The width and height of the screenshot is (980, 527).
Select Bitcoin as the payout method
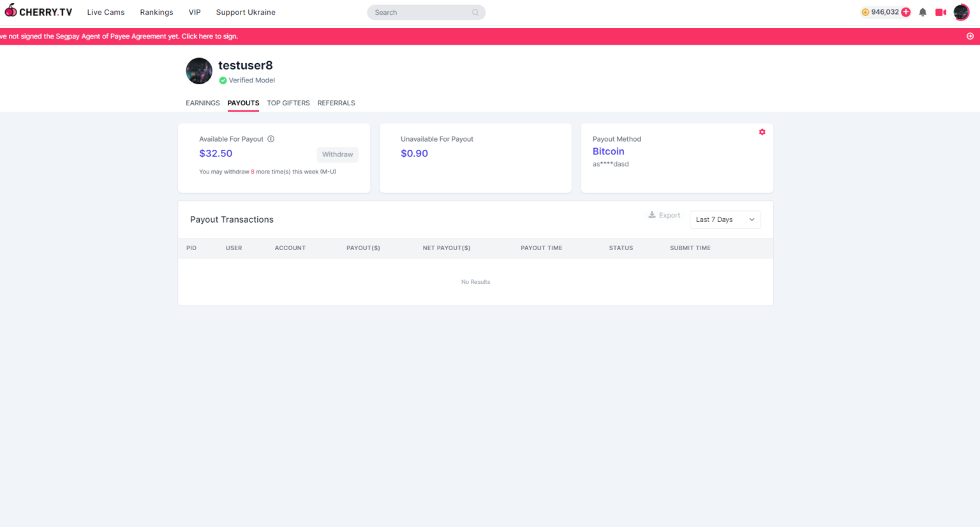click(608, 151)
